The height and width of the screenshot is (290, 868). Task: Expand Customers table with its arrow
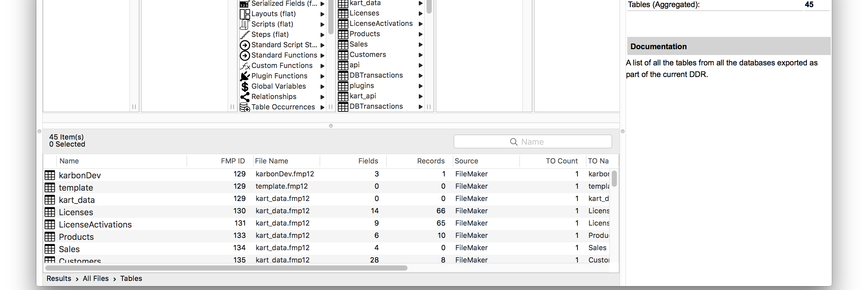pos(420,55)
